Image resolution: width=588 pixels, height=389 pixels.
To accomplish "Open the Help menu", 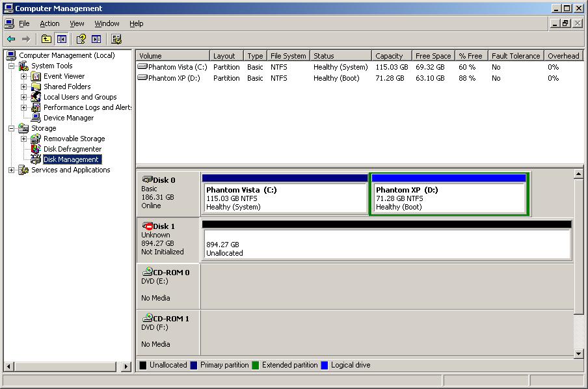I will (x=137, y=23).
